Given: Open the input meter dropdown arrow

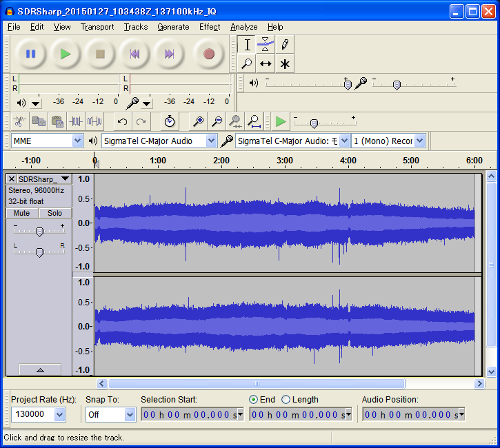Looking at the screenshot, I should [147, 103].
